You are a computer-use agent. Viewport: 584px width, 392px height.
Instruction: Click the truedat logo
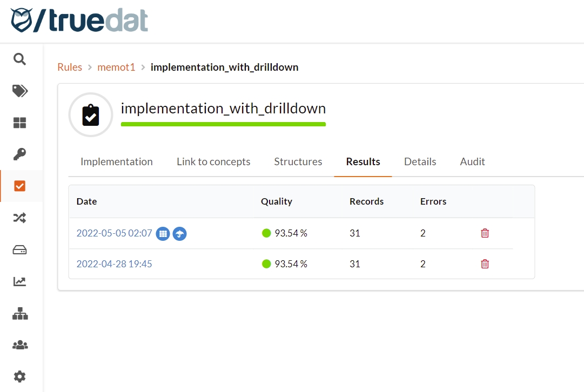click(79, 21)
